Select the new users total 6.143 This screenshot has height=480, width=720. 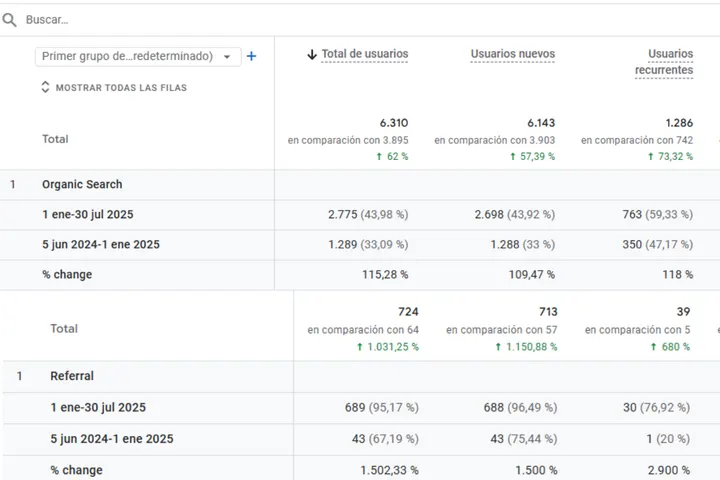(541, 123)
